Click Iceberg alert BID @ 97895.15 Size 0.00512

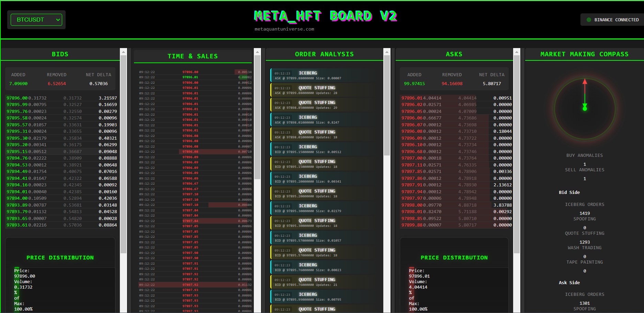tap(325, 149)
